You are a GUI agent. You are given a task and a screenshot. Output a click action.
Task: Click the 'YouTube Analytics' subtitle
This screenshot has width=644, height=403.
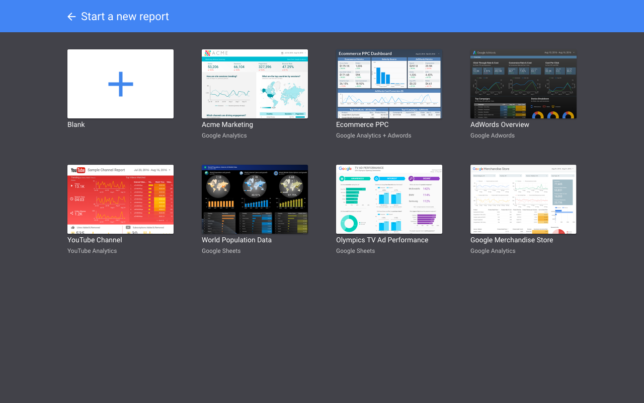pyautogui.click(x=92, y=251)
